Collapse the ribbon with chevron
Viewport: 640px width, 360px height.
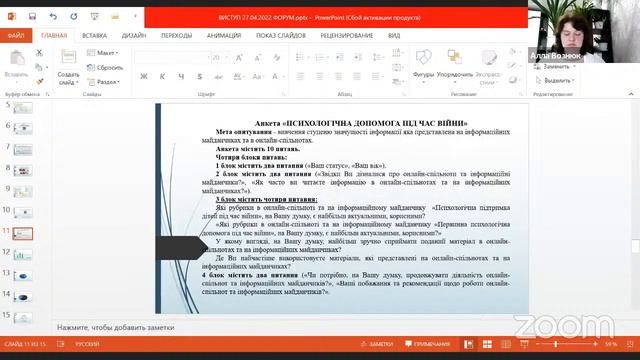click(631, 94)
